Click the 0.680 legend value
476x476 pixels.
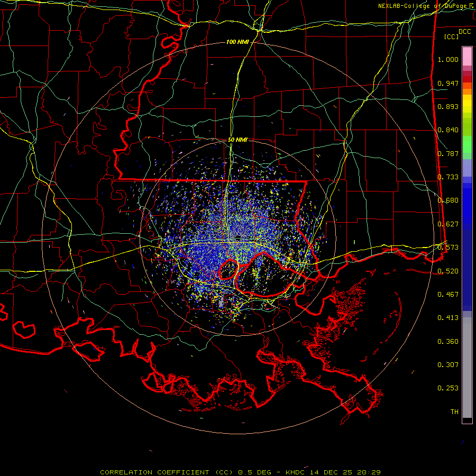coord(448,200)
